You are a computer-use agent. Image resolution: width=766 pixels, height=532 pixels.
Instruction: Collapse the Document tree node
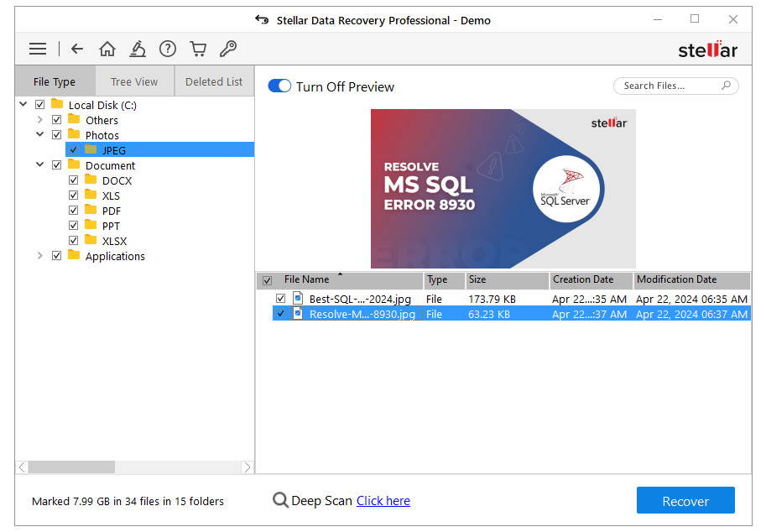coord(40,164)
